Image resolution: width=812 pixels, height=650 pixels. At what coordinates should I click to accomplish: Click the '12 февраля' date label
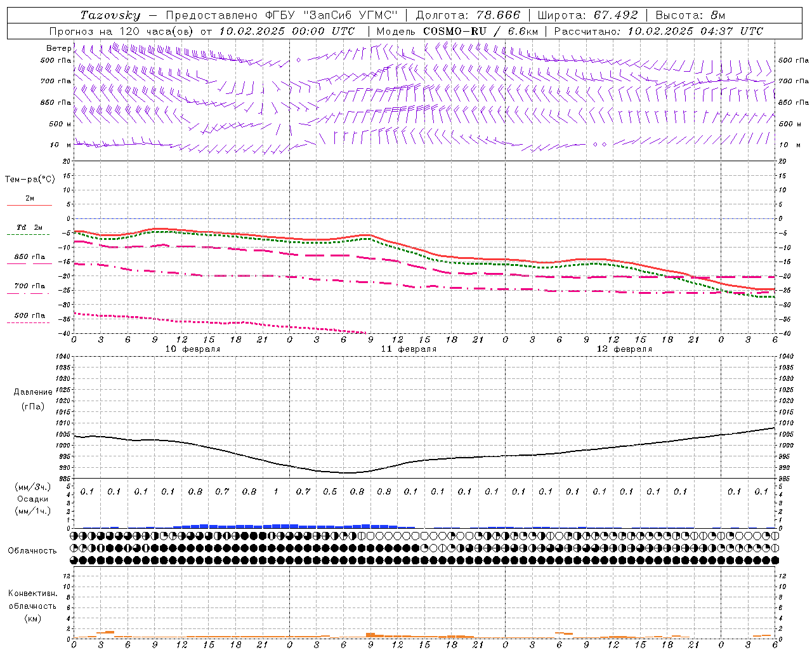point(624,349)
